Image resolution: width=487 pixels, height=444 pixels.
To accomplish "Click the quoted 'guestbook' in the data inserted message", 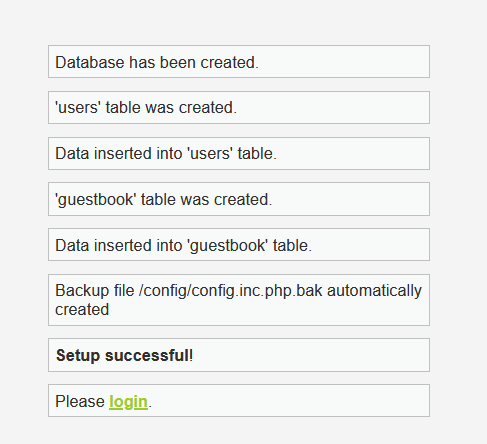I will [x=228, y=246].
